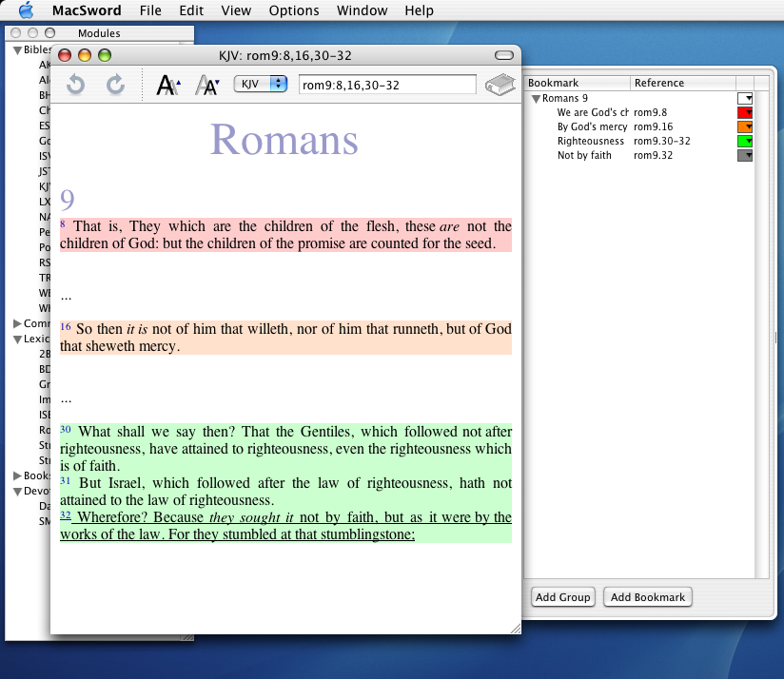Expand the Commentaries group in Modules
The image size is (784, 679).
pos(17,323)
